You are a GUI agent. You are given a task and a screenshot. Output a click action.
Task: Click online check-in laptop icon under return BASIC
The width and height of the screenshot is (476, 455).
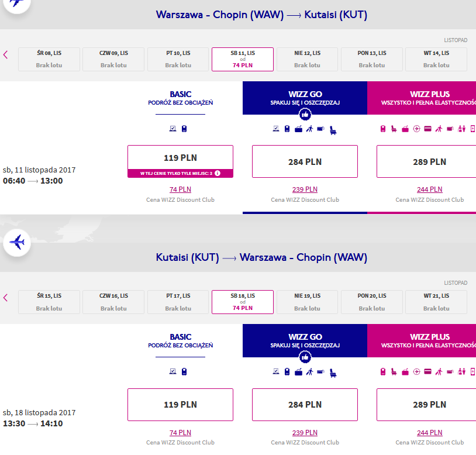point(173,371)
